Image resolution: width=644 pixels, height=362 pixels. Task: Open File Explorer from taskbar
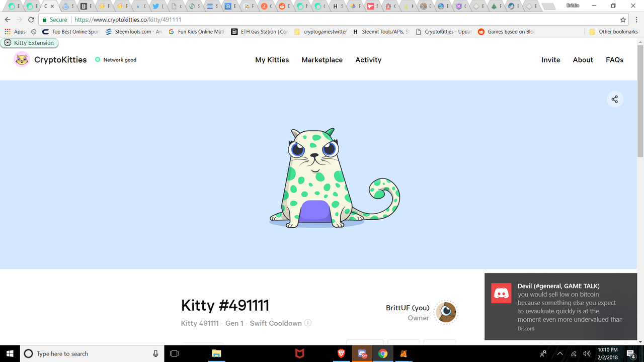point(216,353)
